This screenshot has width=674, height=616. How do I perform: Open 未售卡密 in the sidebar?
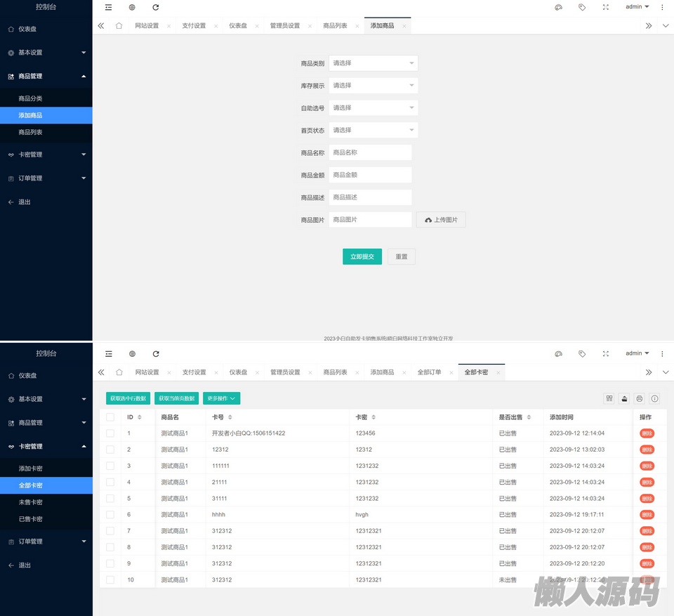pos(46,502)
